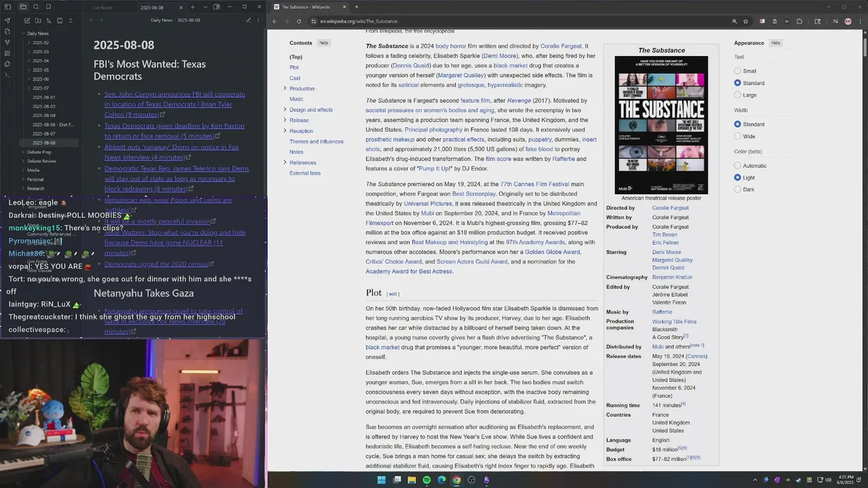Expand the Debate Prep folder in Obsidian
The width and height of the screenshot is (868, 488).
point(23,152)
